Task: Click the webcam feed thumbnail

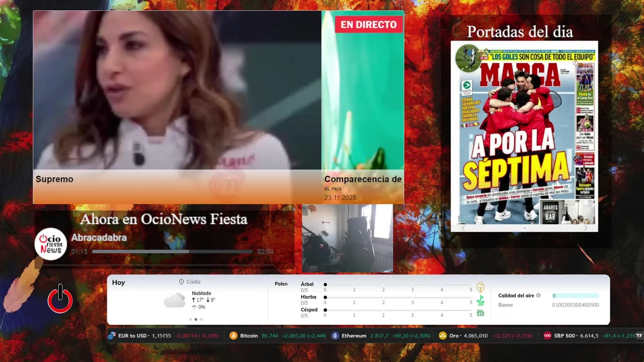Action: (x=347, y=238)
